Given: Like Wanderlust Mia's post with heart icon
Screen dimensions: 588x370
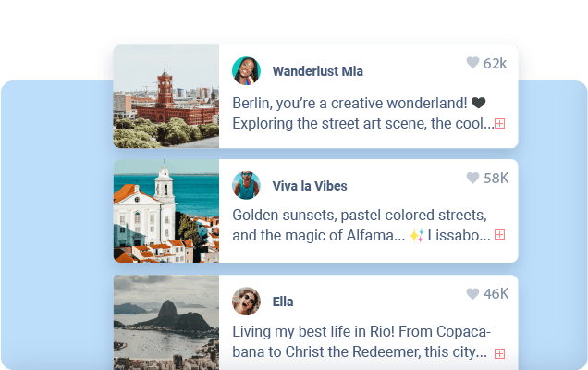Looking at the screenshot, I should pos(472,63).
